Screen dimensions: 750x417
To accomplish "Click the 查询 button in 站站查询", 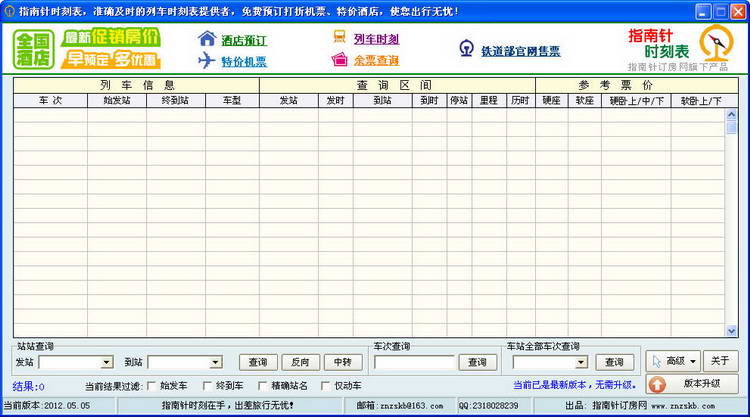I will 258,362.
